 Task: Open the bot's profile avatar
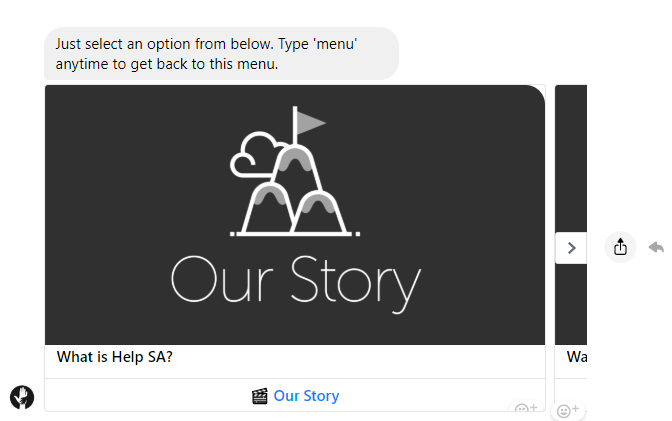pyautogui.click(x=22, y=396)
